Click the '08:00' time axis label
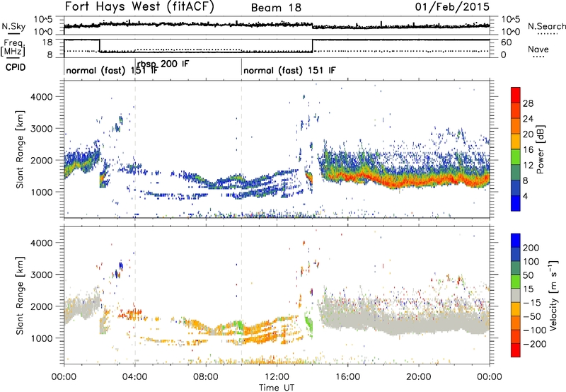The height and width of the screenshot is (392, 566). pyautogui.click(x=206, y=377)
